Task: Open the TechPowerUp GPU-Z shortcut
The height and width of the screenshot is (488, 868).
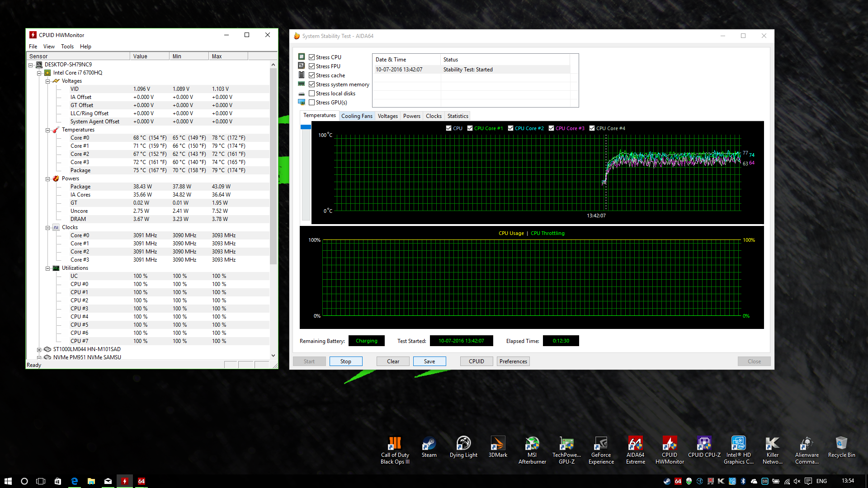Action: [566, 450]
